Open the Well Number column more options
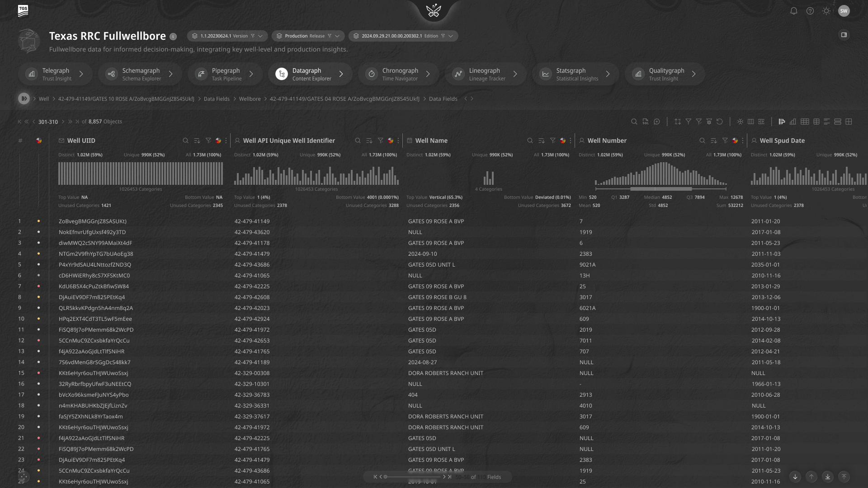 click(742, 141)
